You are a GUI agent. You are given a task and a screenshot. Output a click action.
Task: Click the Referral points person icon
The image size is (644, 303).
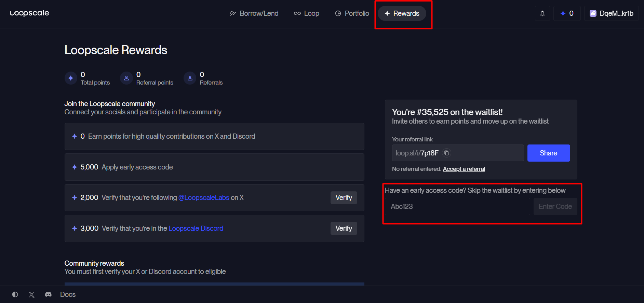point(126,78)
